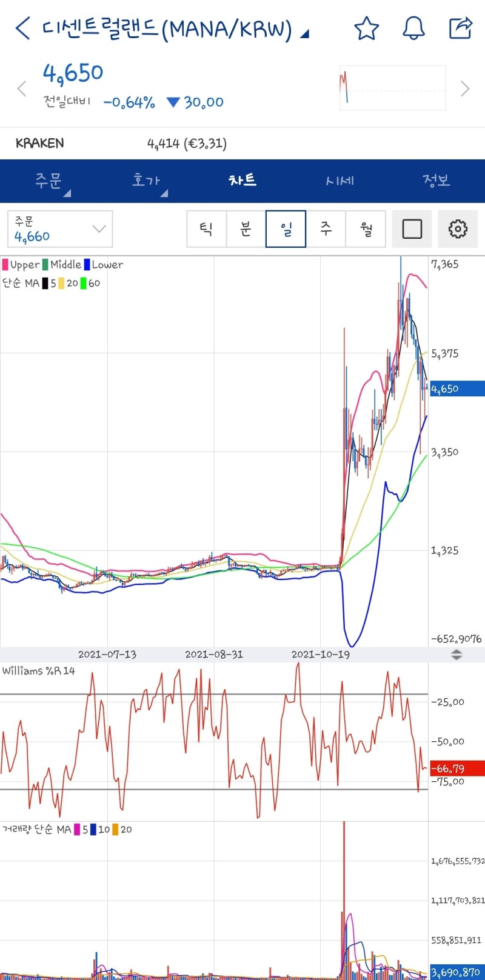
Task: Click the yellow MA 20 swatch
Action: click(x=61, y=283)
